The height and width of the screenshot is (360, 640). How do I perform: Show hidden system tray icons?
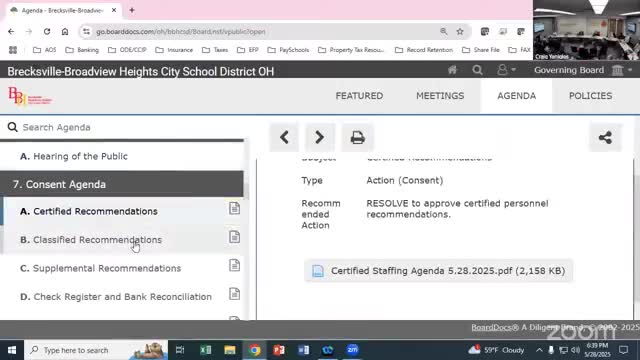coord(539,350)
